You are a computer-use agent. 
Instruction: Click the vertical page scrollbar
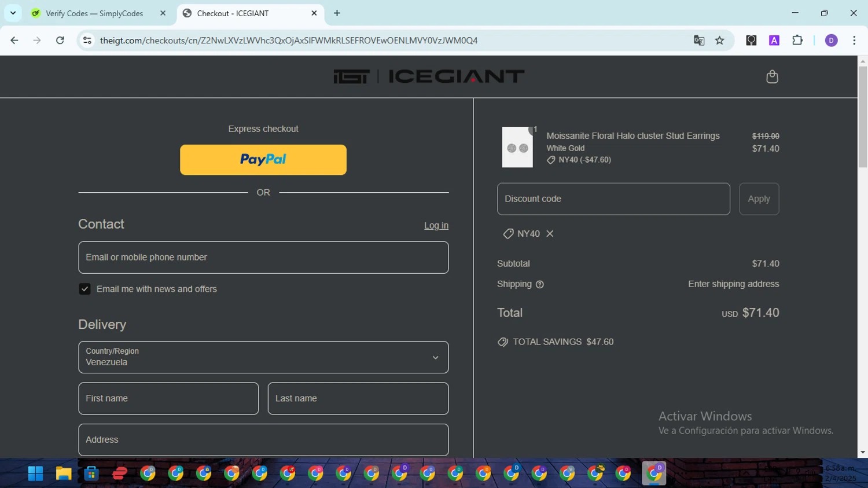click(x=863, y=116)
